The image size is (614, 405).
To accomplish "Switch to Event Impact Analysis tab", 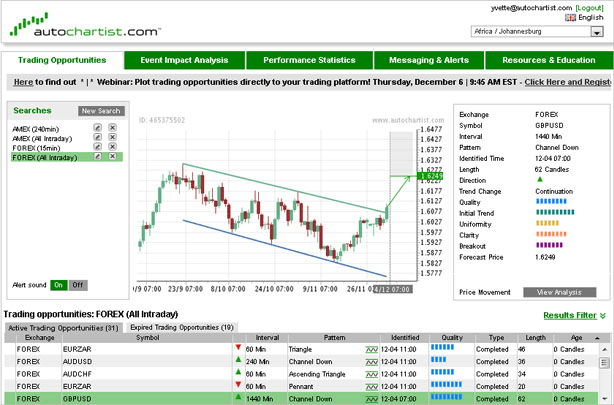I will (x=185, y=60).
